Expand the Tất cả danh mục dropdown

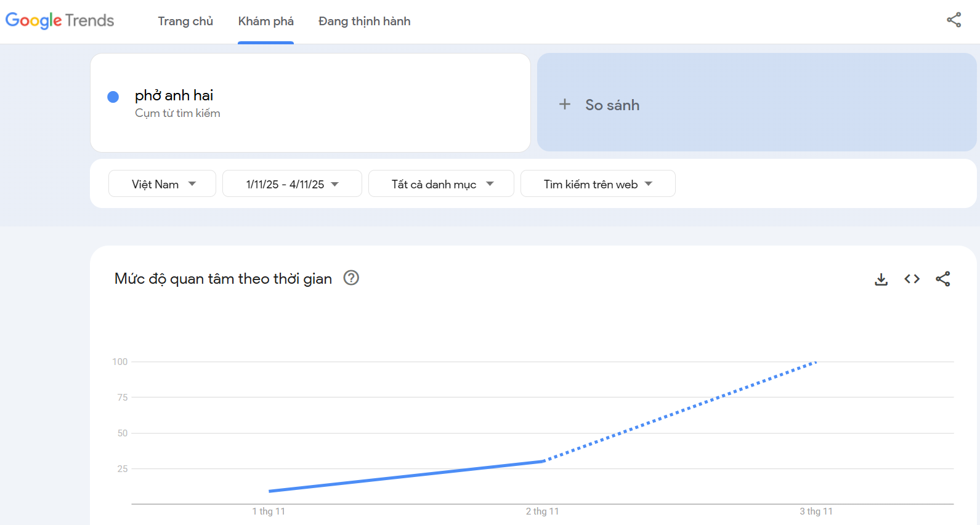point(441,184)
